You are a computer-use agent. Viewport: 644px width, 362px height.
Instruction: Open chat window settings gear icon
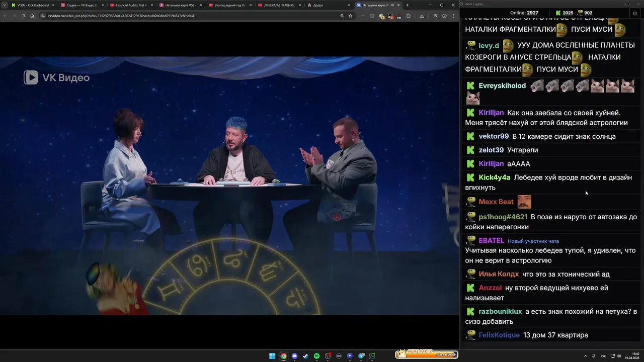634,14
